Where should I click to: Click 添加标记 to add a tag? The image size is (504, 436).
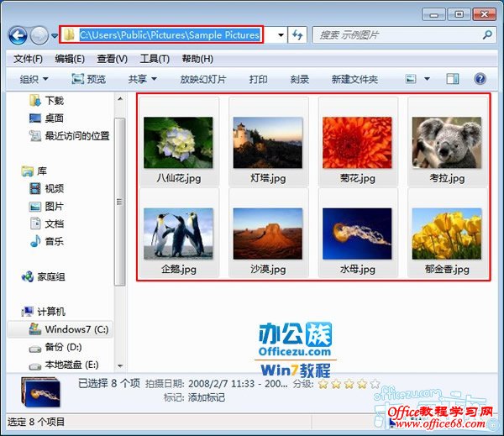point(207,397)
